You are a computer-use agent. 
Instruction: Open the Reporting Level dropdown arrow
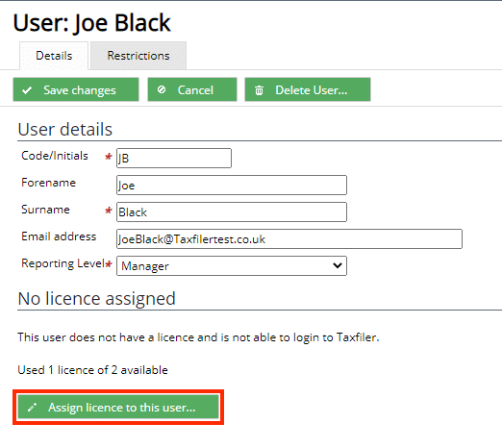338,265
